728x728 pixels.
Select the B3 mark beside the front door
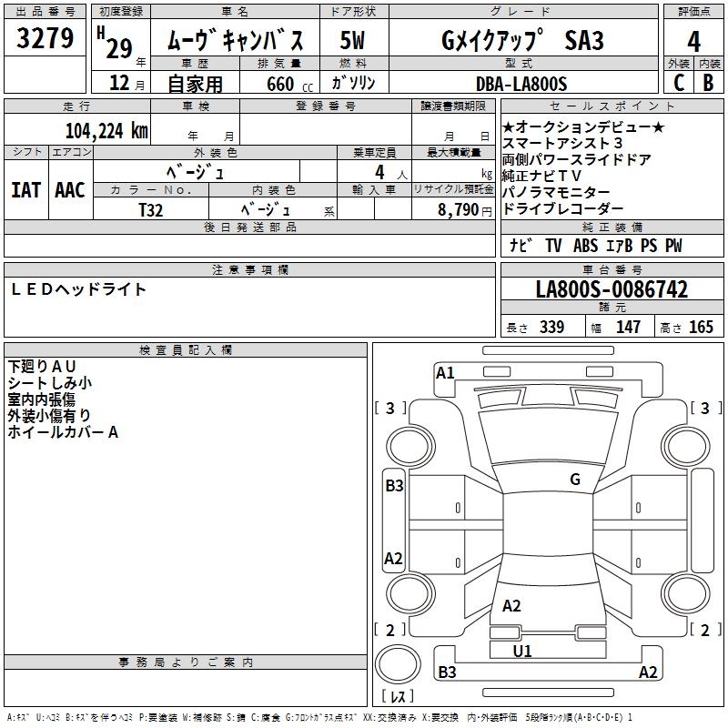pyautogui.click(x=393, y=486)
